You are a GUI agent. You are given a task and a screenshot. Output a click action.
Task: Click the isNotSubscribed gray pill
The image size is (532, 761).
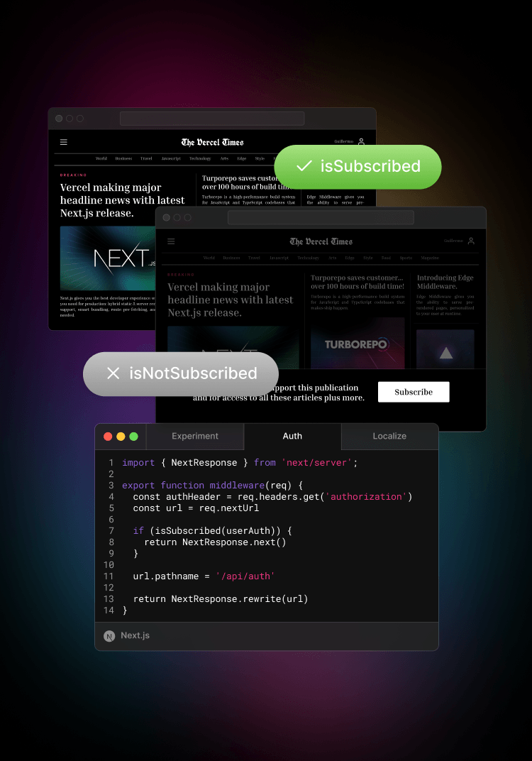tap(181, 373)
